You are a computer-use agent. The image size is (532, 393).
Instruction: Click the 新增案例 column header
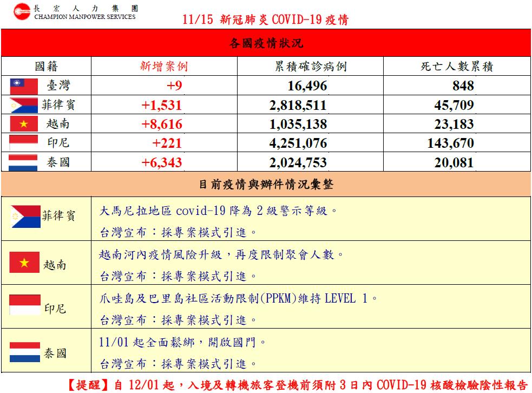[x=164, y=66]
